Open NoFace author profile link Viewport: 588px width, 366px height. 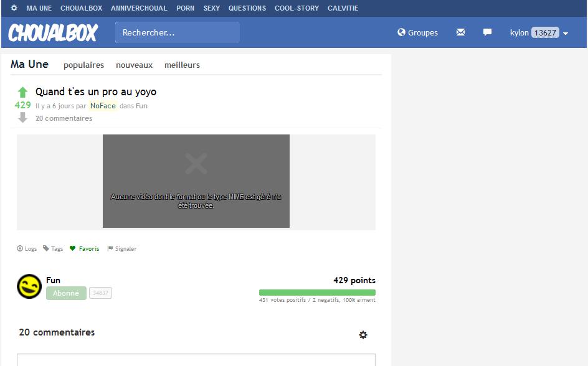(x=103, y=106)
